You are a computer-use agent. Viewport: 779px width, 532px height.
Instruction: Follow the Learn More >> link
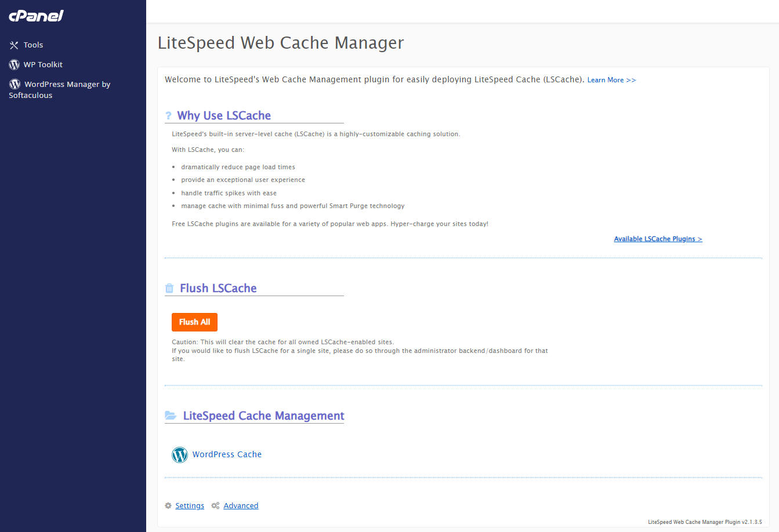click(x=611, y=80)
